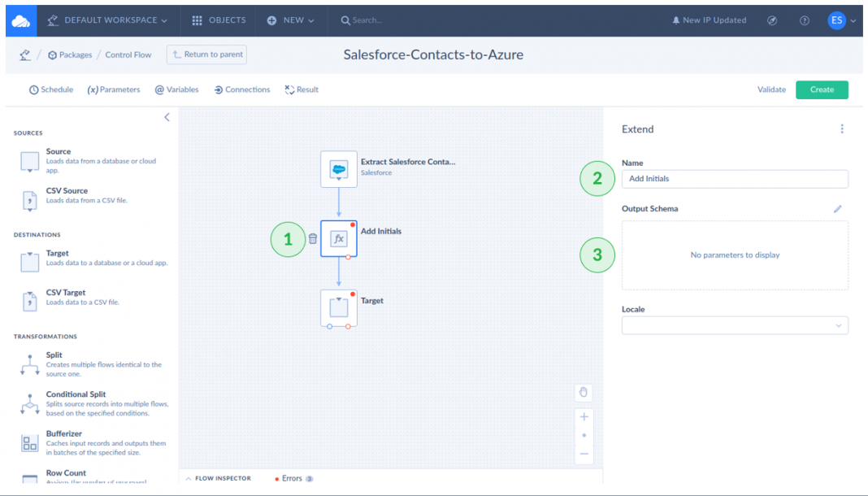The width and height of the screenshot is (868, 496).
Task: Switch to the Connections tab
Action: 242,89
